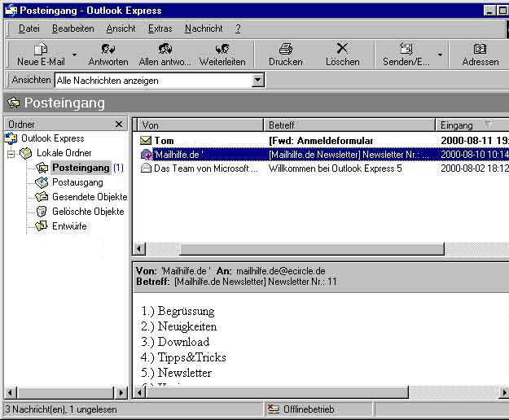The height and width of the screenshot is (420, 509).
Task: Open the Extras menu
Action: (160, 28)
